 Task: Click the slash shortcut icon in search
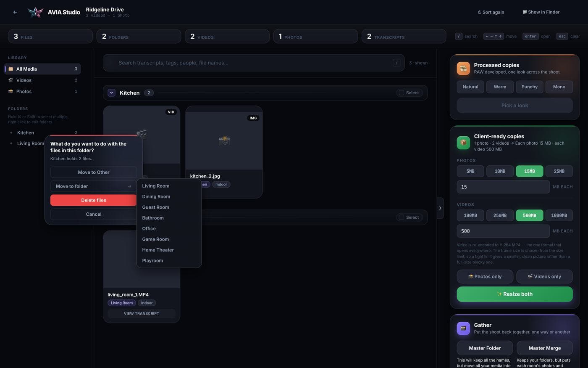click(x=396, y=63)
